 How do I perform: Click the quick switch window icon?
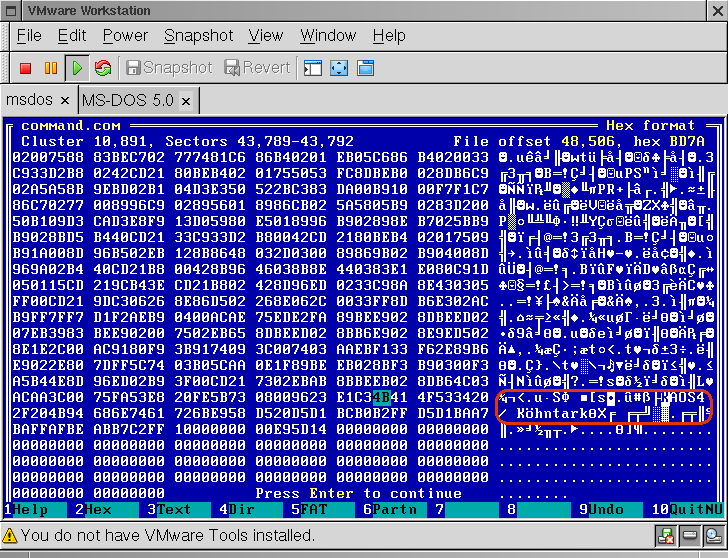tap(365, 68)
